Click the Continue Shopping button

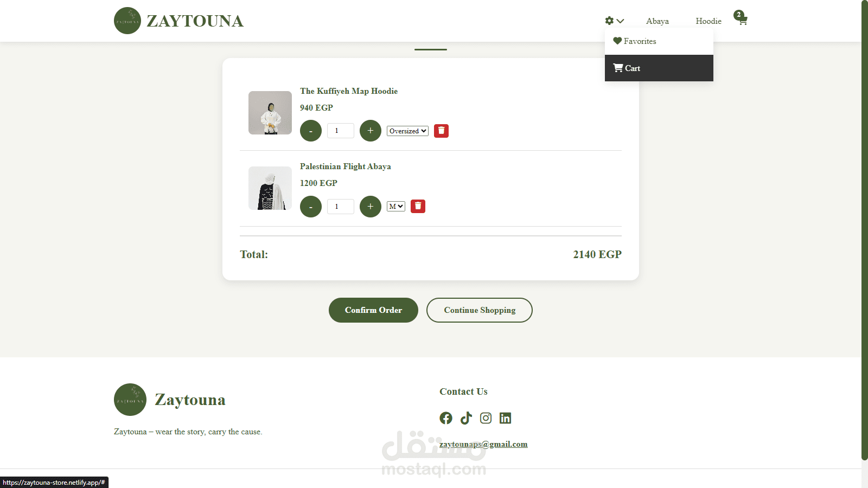480,310
